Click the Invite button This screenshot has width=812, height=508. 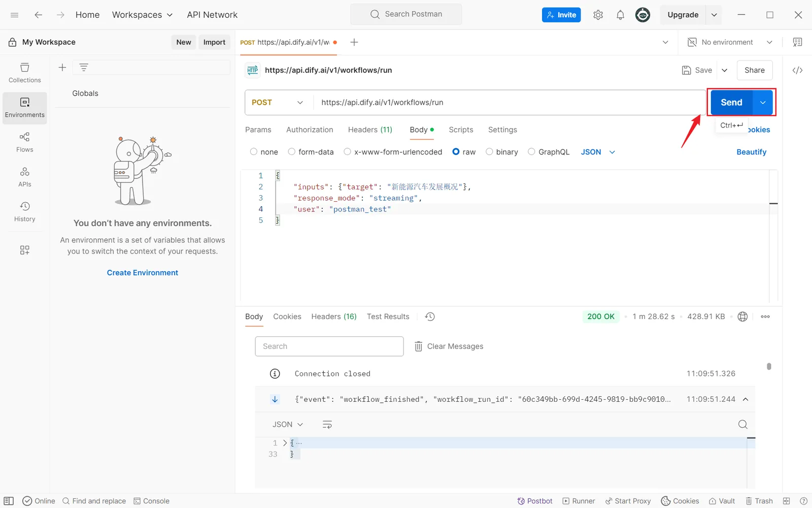pos(561,15)
